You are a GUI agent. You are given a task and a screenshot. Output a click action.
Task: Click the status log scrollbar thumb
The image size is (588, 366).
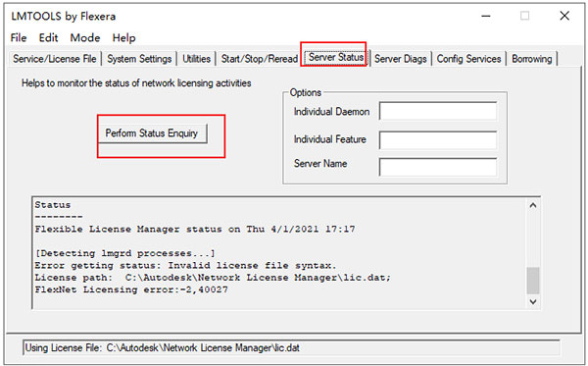click(x=533, y=281)
